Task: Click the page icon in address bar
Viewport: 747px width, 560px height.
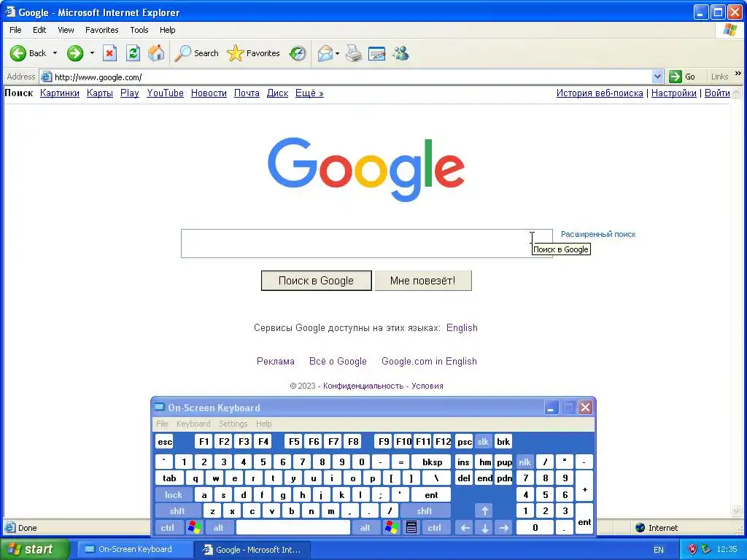Action: [46, 77]
